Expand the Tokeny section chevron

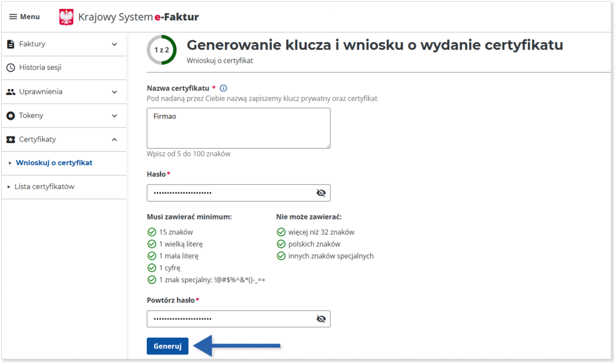click(x=114, y=116)
